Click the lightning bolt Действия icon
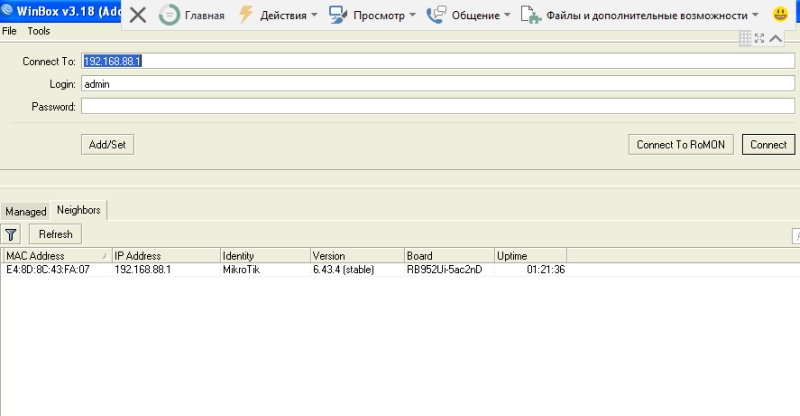 pos(246,15)
